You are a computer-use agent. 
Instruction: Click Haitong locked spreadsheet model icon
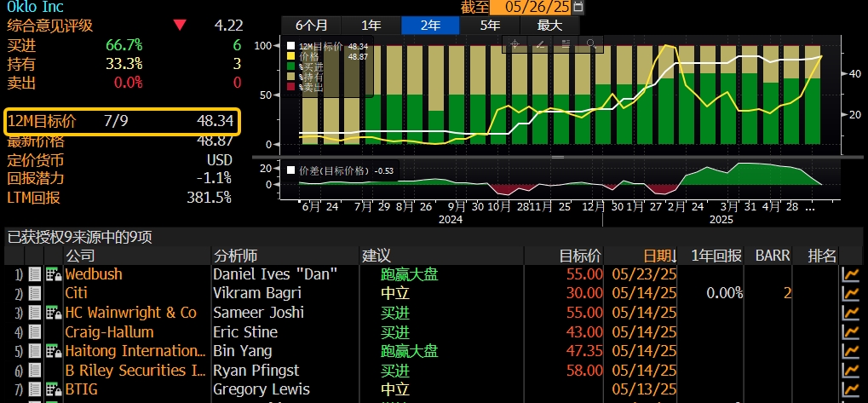coord(54,351)
